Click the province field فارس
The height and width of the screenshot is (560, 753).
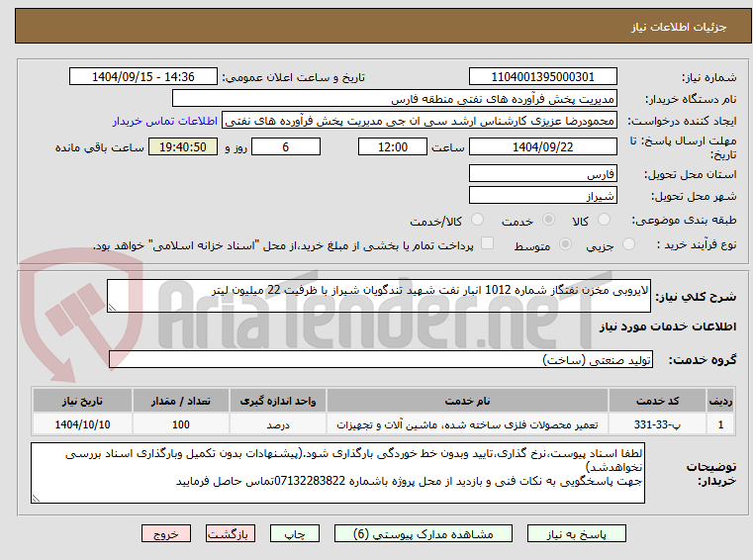pyautogui.click(x=542, y=173)
